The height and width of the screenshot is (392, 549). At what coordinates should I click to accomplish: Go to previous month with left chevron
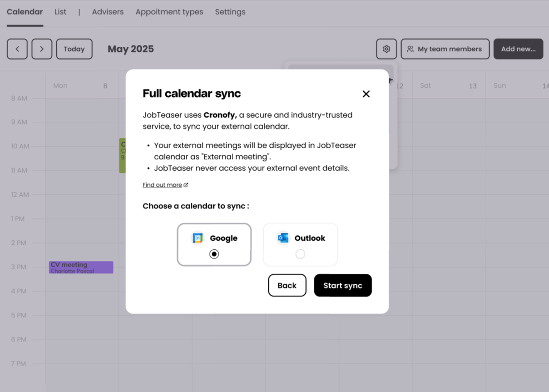[17, 49]
